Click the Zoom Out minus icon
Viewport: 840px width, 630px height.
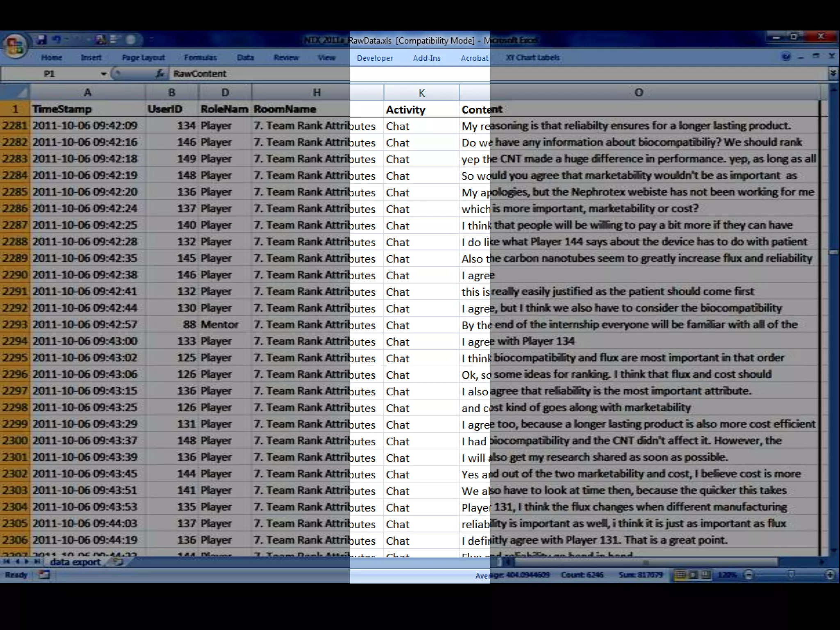(x=749, y=575)
